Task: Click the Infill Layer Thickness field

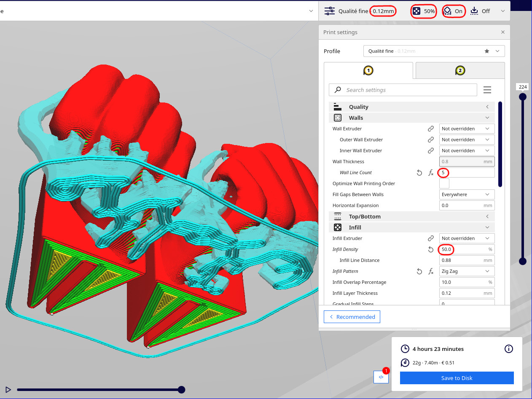Action: pyautogui.click(x=467, y=293)
